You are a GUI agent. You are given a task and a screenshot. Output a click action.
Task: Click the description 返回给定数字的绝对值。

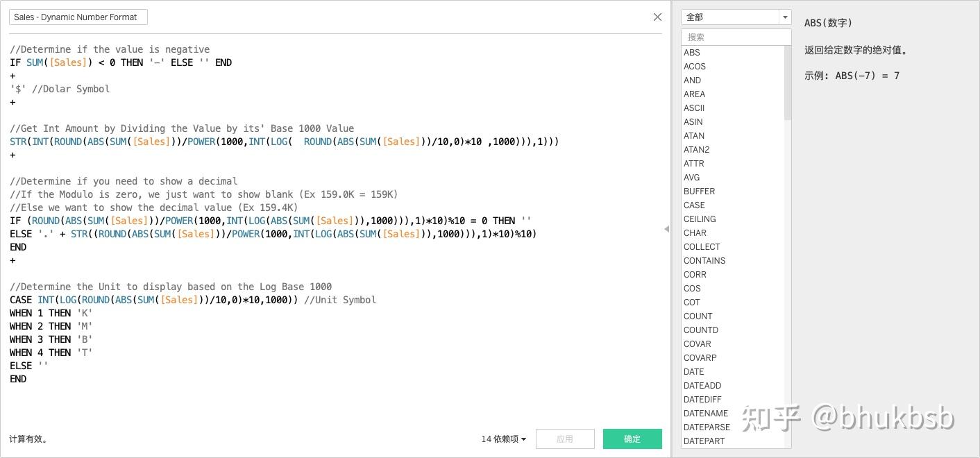point(856,50)
